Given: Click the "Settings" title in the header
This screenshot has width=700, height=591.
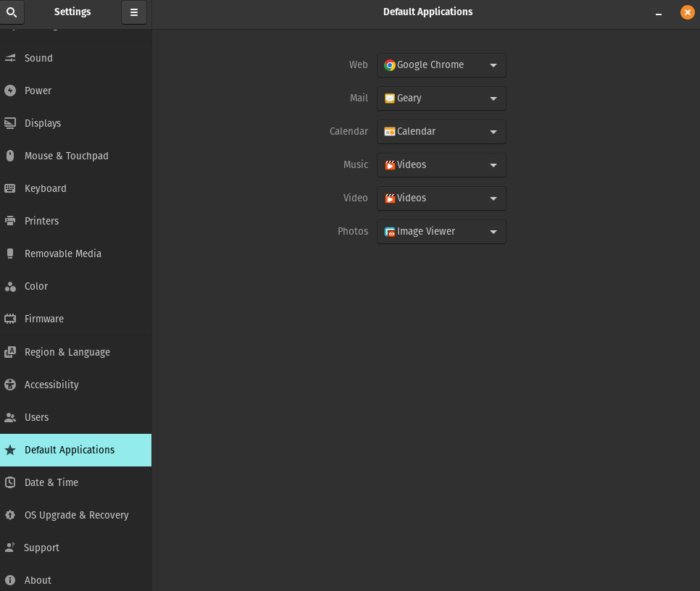Looking at the screenshot, I should tap(72, 12).
